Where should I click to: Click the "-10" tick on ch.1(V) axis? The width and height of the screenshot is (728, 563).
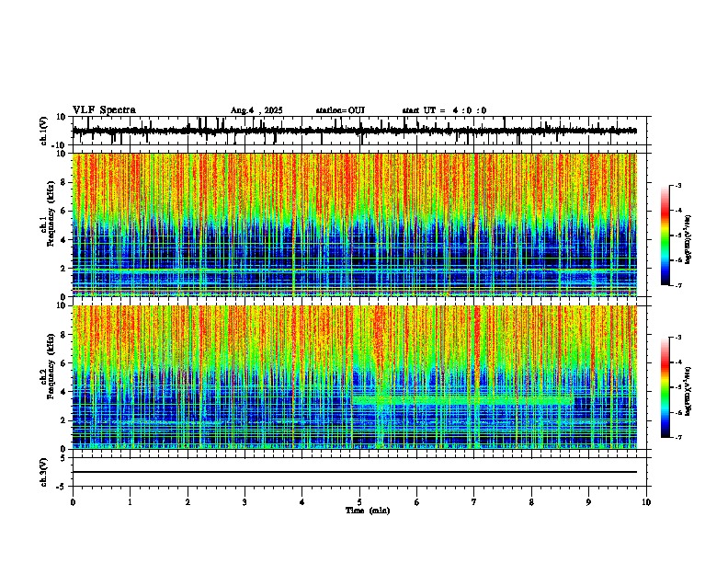coord(60,145)
